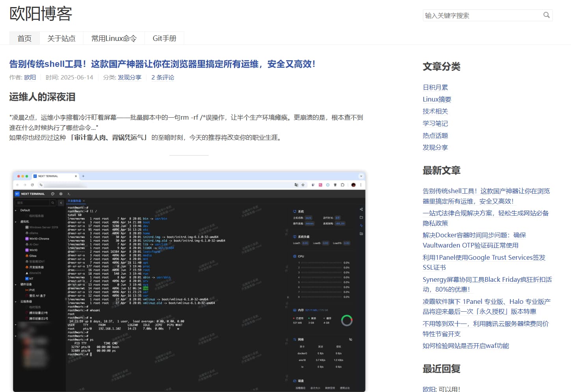Click the NT logo icon in the top bar
The height and width of the screenshot is (392, 571).
pyautogui.click(x=17, y=193)
